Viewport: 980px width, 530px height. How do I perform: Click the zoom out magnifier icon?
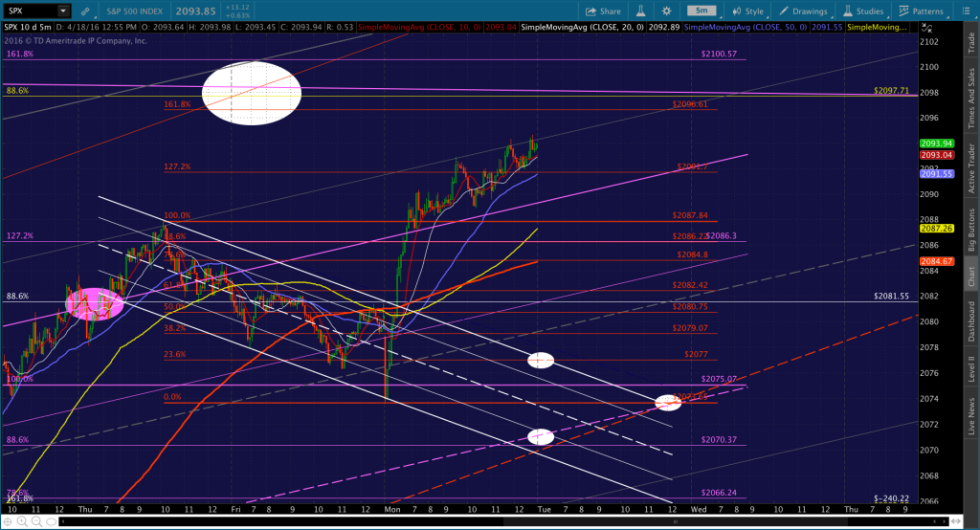[x=36, y=521]
